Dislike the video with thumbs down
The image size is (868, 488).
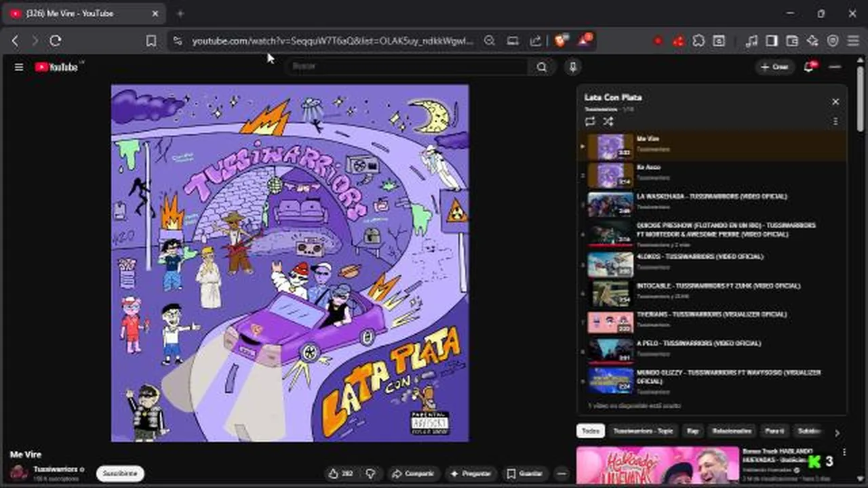pyautogui.click(x=370, y=474)
